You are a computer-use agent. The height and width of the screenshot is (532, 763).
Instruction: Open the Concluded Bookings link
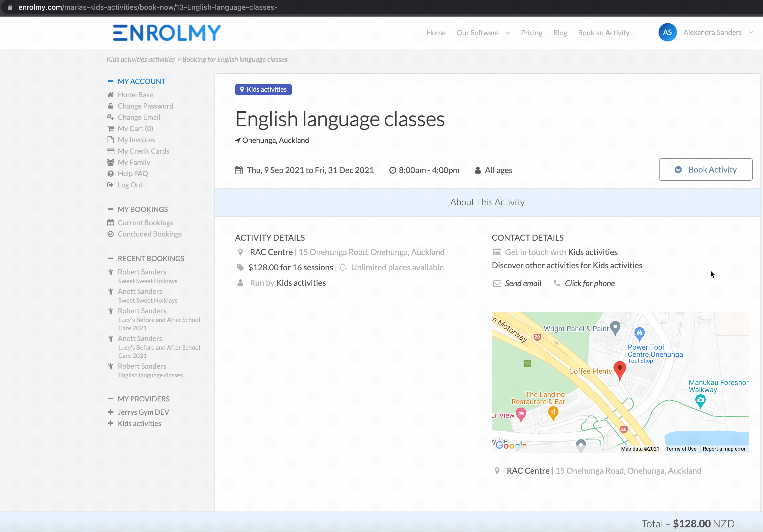(x=150, y=234)
